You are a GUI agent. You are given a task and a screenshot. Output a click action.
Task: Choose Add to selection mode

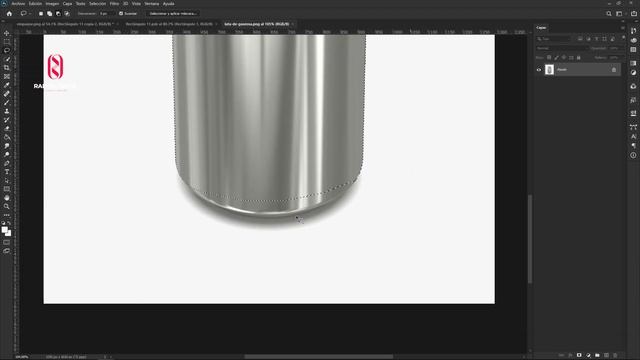click(x=49, y=13)
